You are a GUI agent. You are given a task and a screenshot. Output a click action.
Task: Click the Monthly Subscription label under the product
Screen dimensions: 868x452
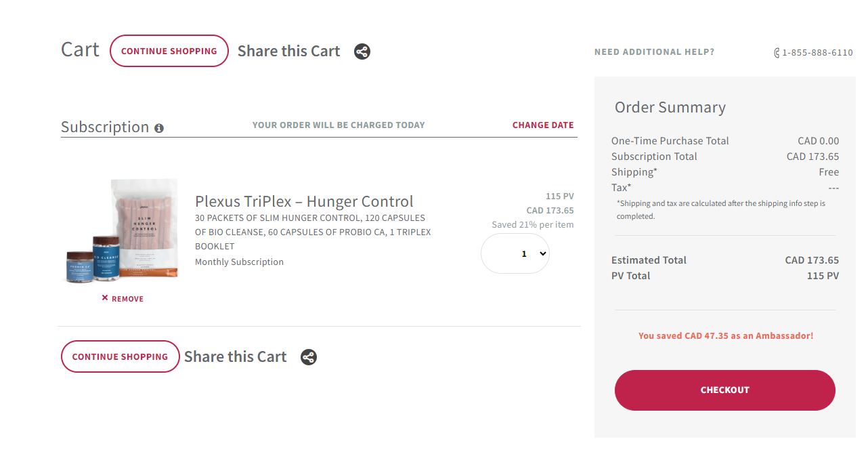pyautogui.click(x=239, y=262)
